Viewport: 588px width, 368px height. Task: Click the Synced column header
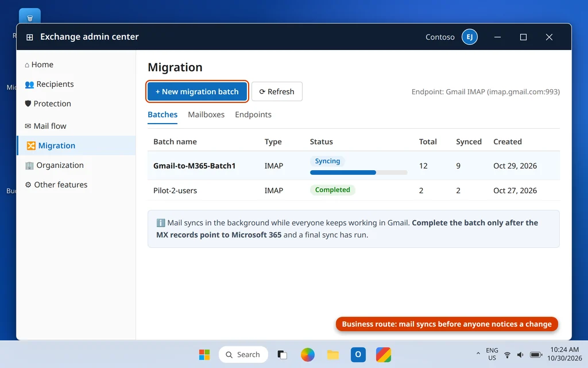pyautogui.click(x=469, y=142)
